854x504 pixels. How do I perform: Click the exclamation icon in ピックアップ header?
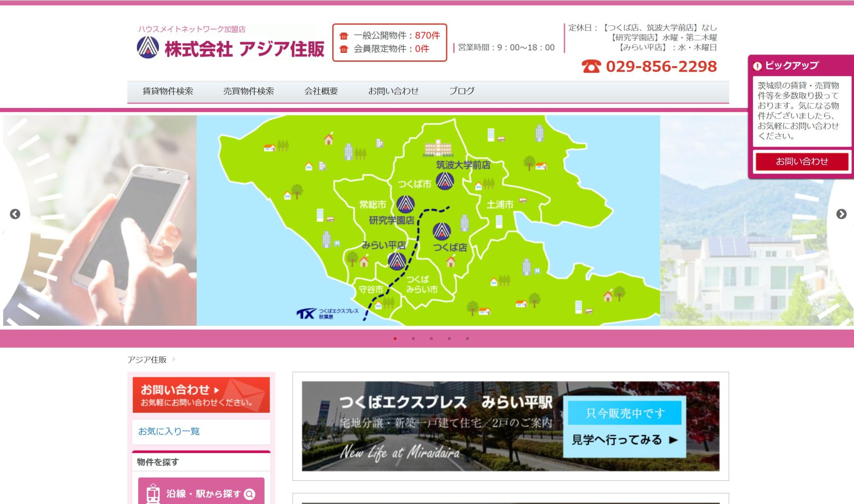pos(757,66)
